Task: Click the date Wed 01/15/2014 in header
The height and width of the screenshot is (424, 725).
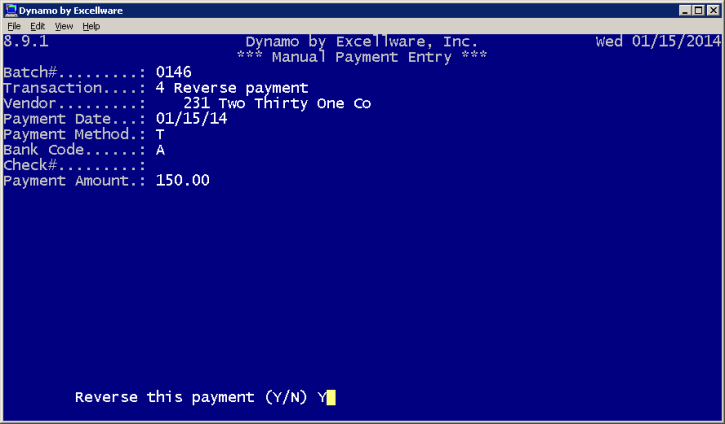Action: 658,42
